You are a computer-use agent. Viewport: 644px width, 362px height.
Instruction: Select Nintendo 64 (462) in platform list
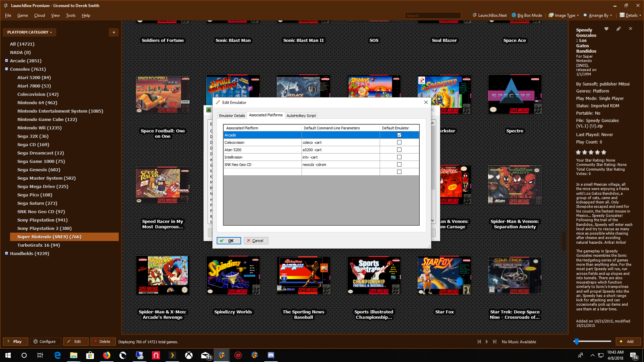(x=37, y=103)
